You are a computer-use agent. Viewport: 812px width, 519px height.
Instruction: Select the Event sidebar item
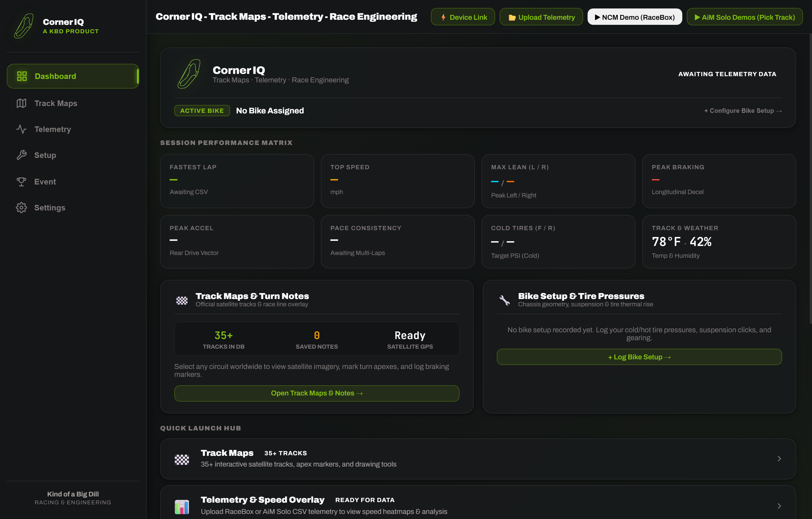(73, 182)
